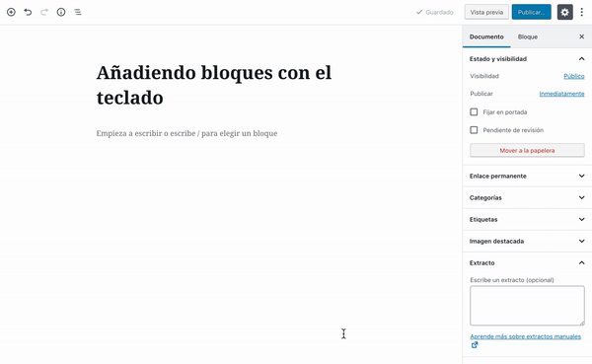Show content structure info

61,12
